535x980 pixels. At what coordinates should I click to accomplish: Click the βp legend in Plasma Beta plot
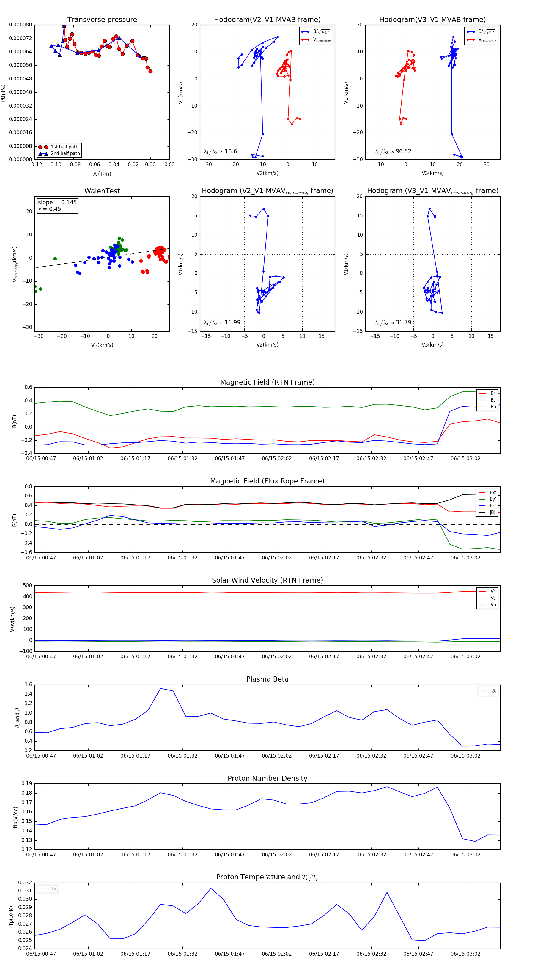(x=488, y=691)
